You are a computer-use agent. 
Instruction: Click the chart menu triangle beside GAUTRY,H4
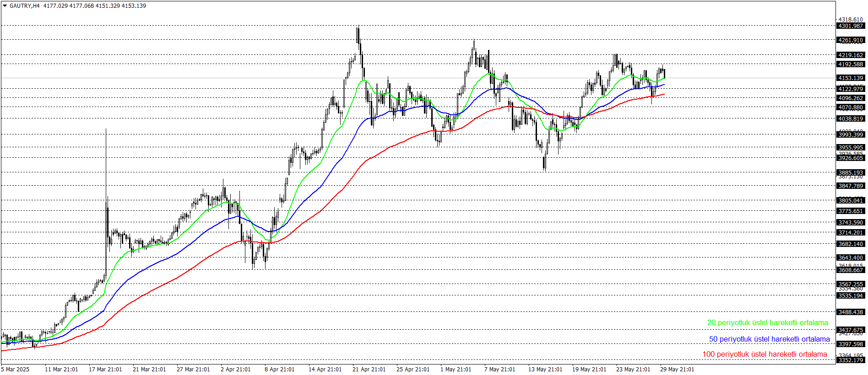click(5, 6)
